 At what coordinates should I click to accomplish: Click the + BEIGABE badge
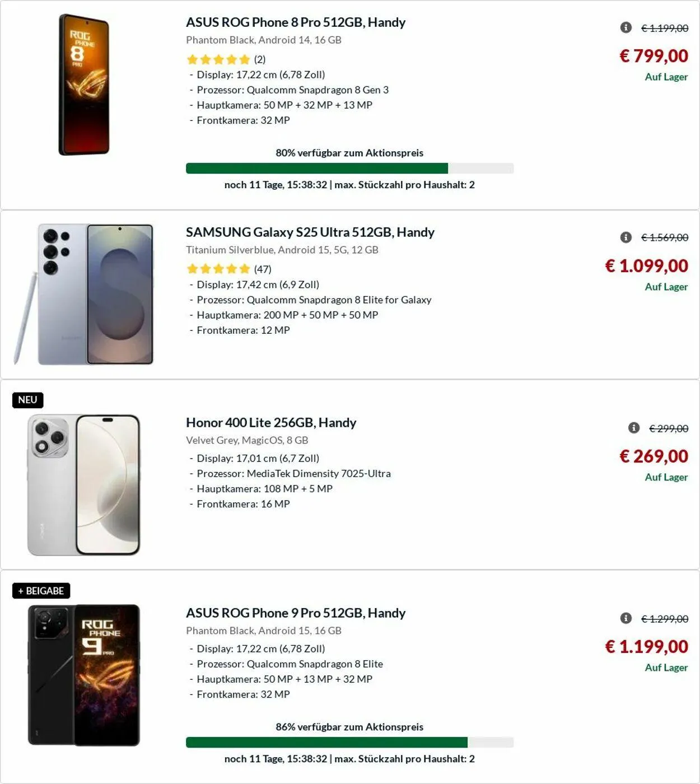pyautogui.click(x=41, y=591)
